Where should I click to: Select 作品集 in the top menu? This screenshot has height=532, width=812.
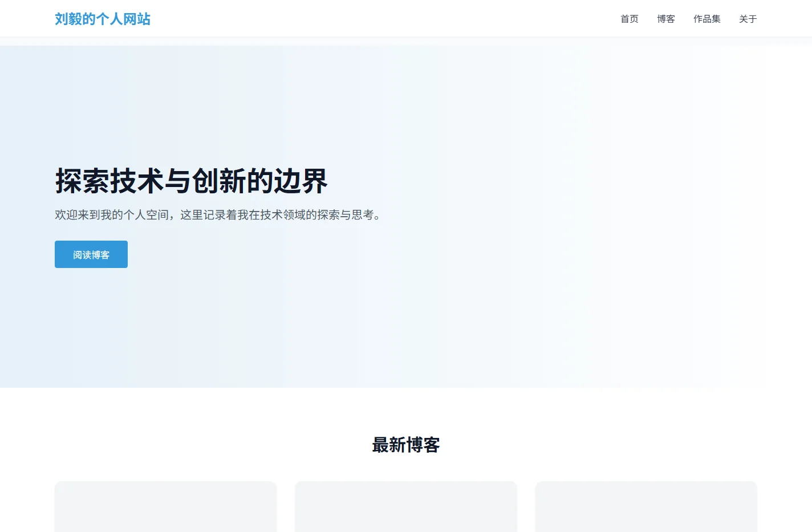pyautogui.click(x=707, y=19)
